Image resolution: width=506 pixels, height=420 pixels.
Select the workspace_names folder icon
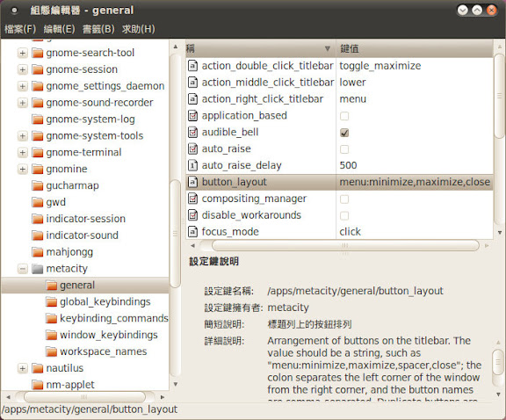51,351
